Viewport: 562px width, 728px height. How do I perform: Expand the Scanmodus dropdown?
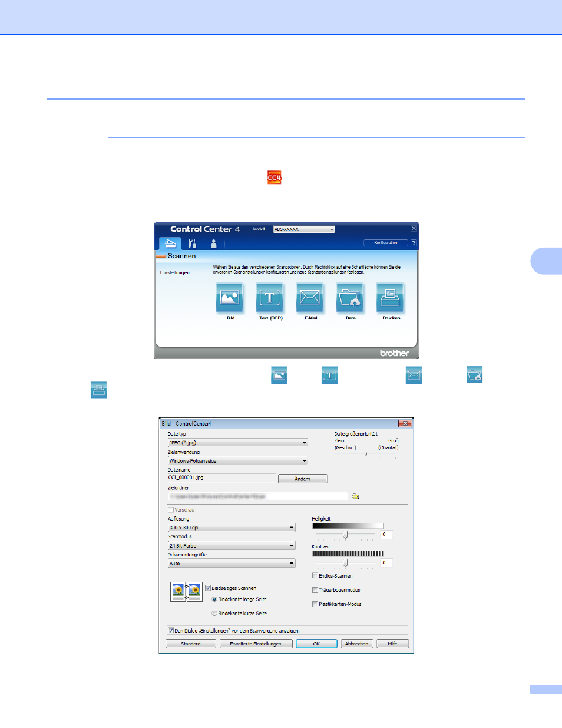[292, 546]
